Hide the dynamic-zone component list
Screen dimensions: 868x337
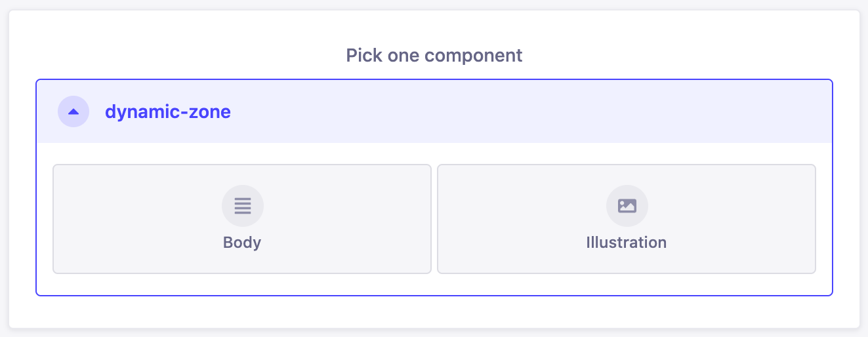[x=73, y=111]
